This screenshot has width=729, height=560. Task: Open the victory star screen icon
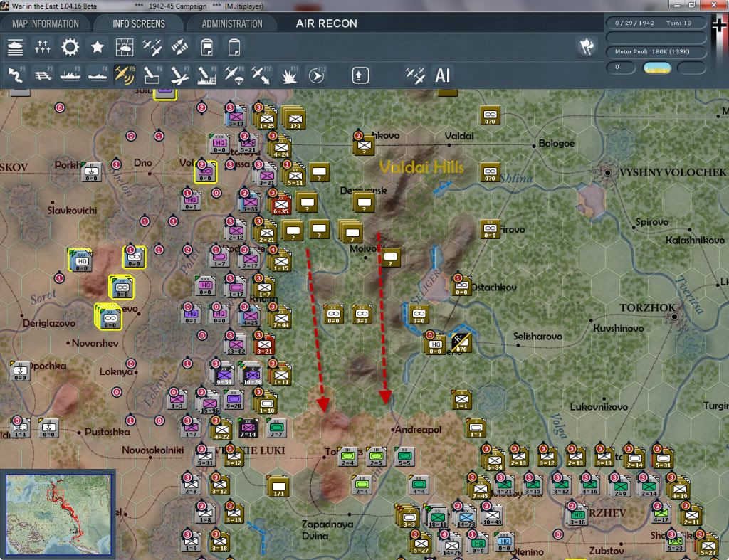[97, 48]
